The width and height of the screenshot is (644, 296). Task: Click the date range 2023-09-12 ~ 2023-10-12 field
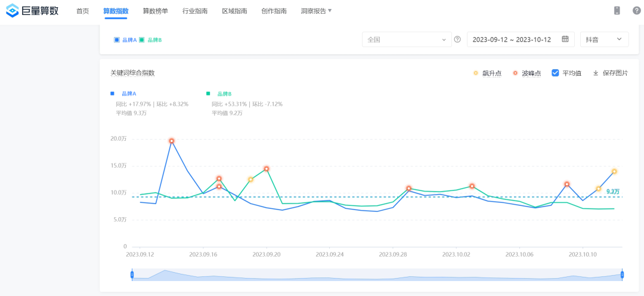pos(521,39)
